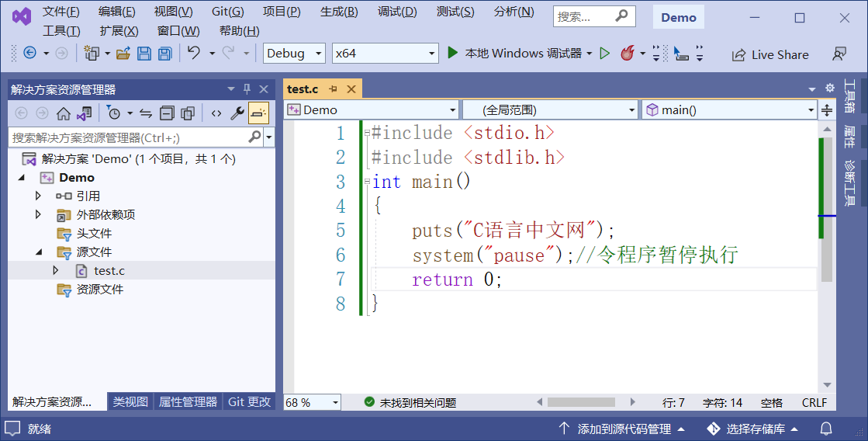Image resolution: width=868 pixels, height=441 pixels.
Task: Toggle auto-hide pin of Solution Explorer panel
Action: (x=247, y=89)
